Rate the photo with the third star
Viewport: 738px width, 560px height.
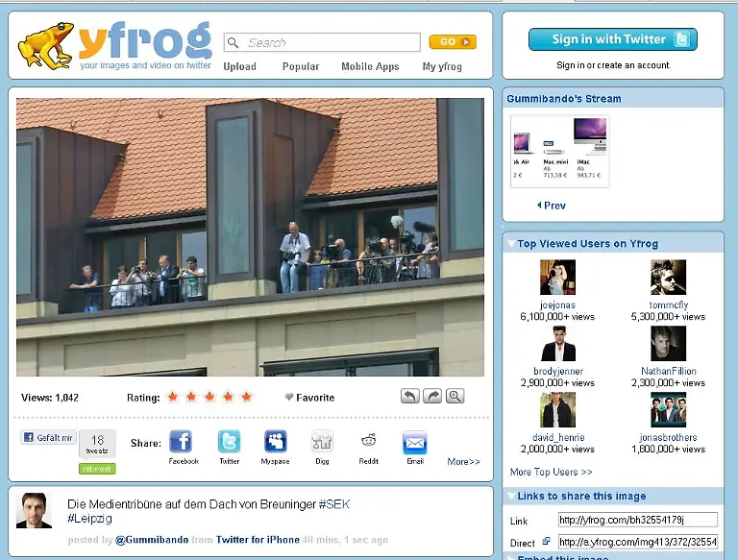[209, 397]
